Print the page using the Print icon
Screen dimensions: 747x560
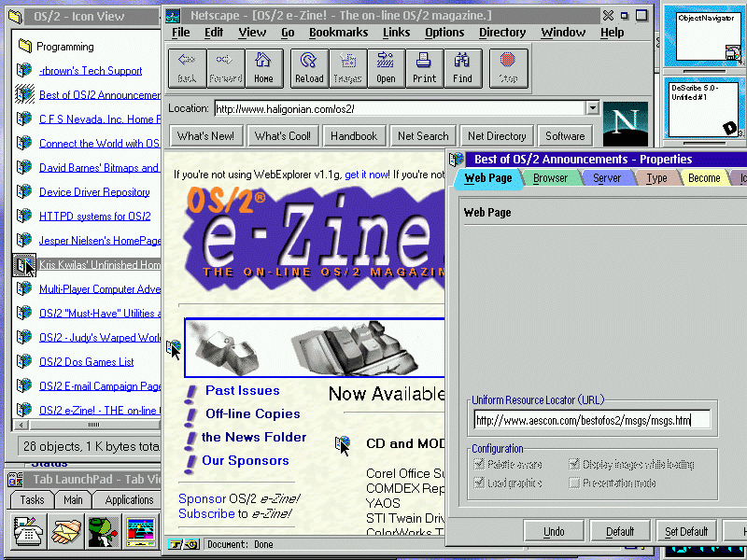[425, 68]
